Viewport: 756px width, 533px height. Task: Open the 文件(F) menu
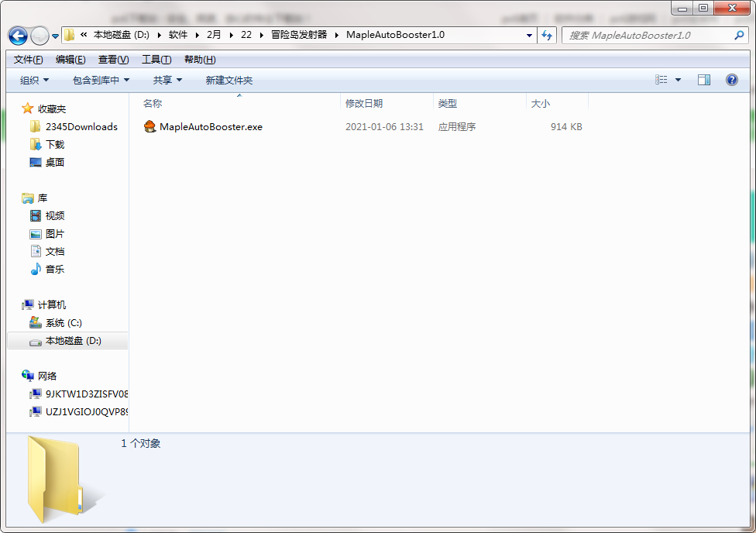click(x=29, y=60)
